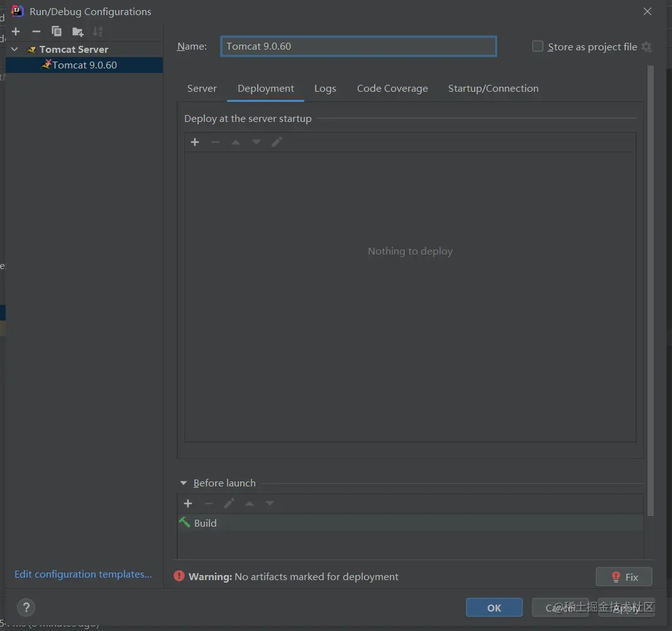The height and width of the screenshot is (631, 672).
Task: Select Tomcat 9.0.60 in configuration tree
Action: [84, 65]
